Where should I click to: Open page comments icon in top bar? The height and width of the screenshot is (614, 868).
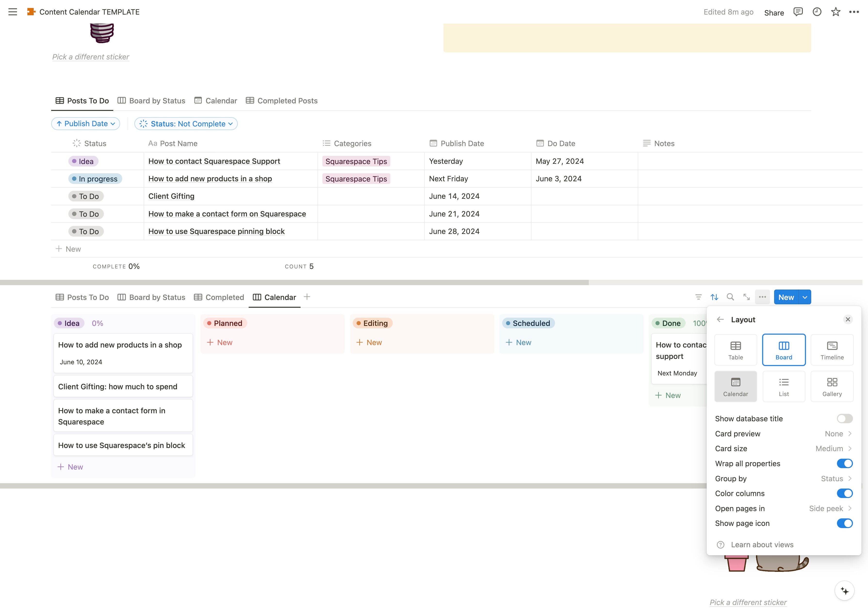(798, 12)
